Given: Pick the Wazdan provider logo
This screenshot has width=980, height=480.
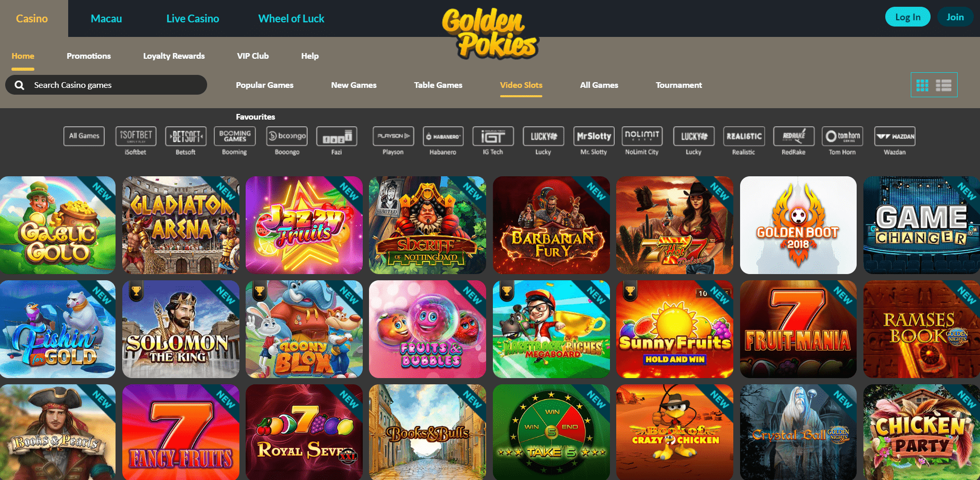Looking at the screenshot, I should click(895, 136).
